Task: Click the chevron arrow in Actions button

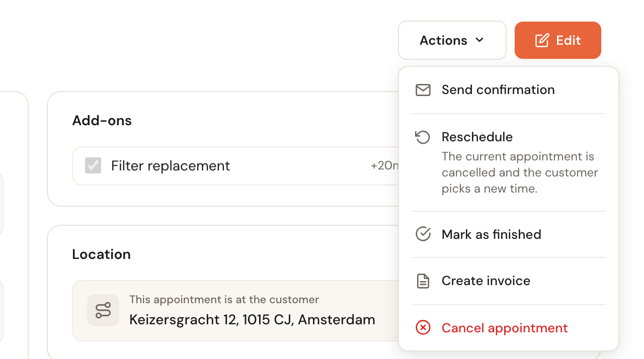Action: pyautogui.click(x=479, y=40)
